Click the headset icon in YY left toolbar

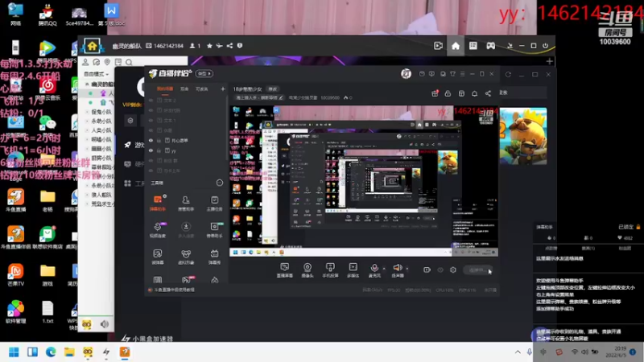coord(96,63)
